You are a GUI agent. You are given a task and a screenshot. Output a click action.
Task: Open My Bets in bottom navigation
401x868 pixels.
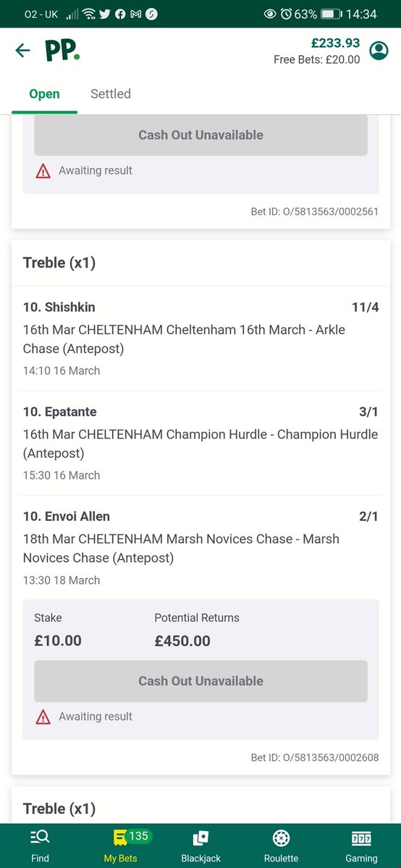pyautogui.click(x=121, y=846)
